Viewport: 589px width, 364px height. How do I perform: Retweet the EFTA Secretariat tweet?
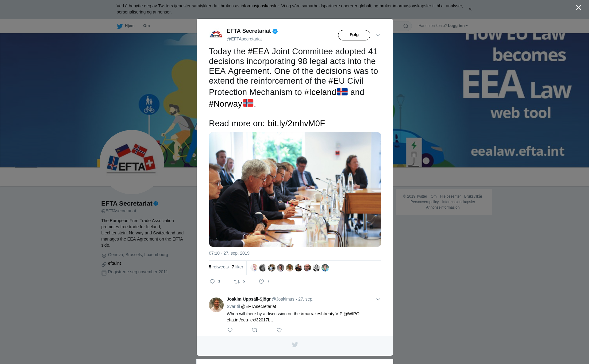(x=237, y=282)
